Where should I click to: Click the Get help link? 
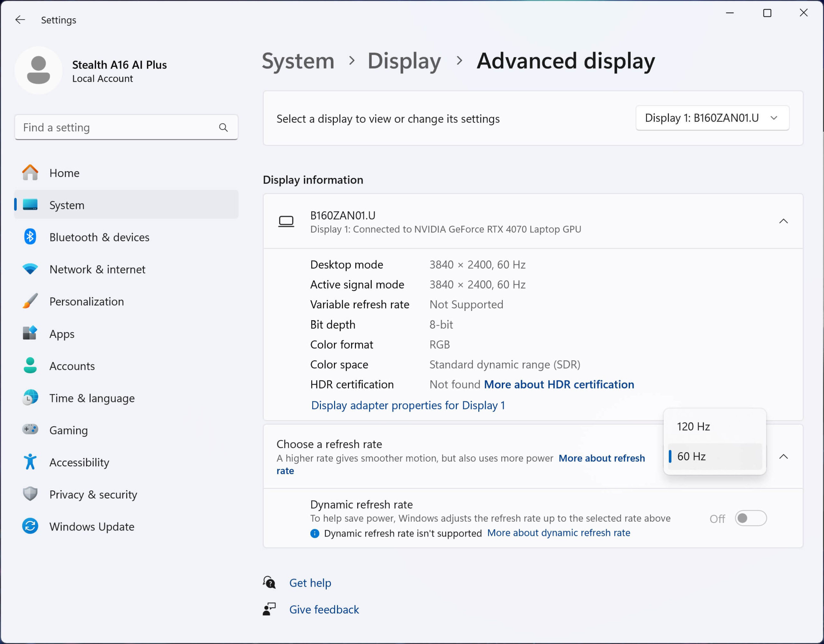click(310, 583)
